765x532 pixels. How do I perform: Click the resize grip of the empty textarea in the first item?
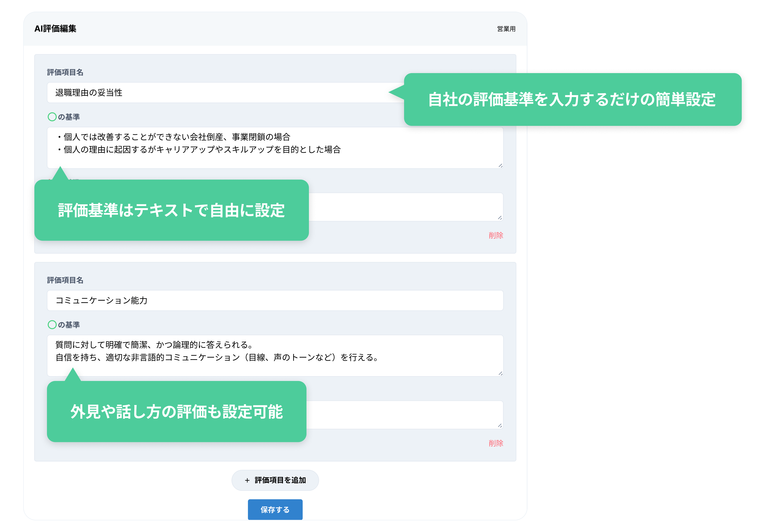(x=500, y=218)
